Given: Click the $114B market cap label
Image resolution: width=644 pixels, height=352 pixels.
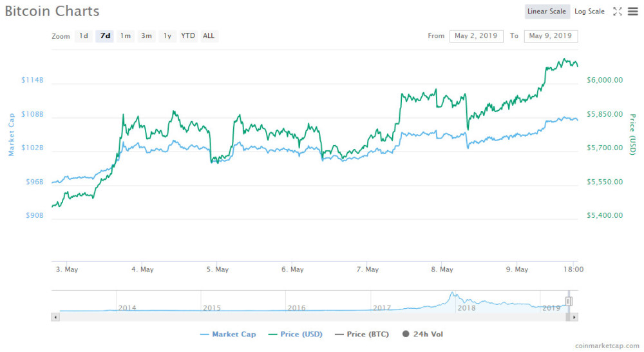Looking at the screenshot, I should pyautogui.click(x=32, y=80).
